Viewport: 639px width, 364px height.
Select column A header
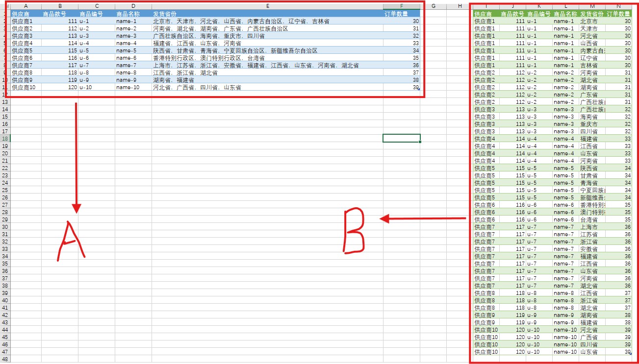click(x=26, y=6)
